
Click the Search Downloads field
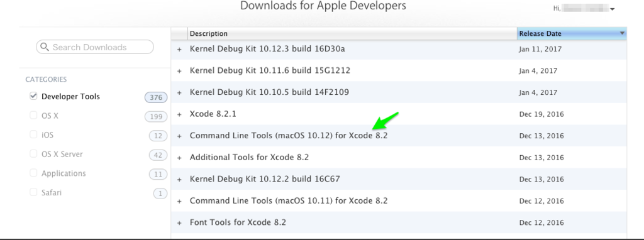pyautogui.click(x=95, y=47)
